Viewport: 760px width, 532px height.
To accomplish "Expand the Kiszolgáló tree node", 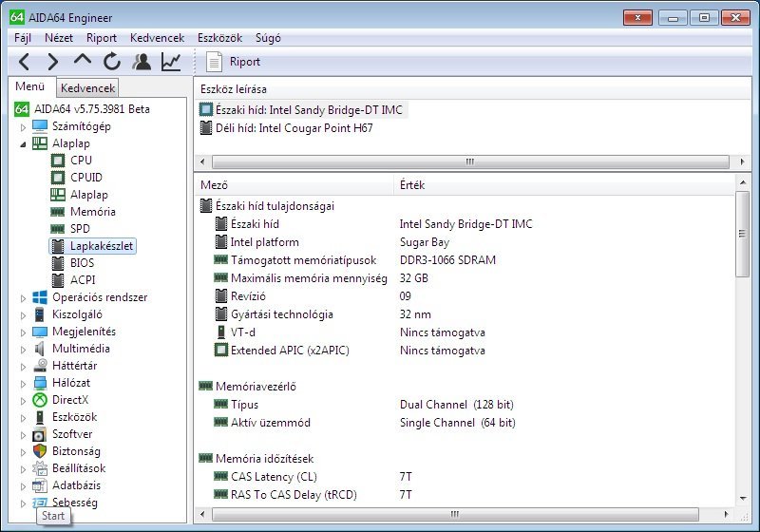I will pos(23,315).
